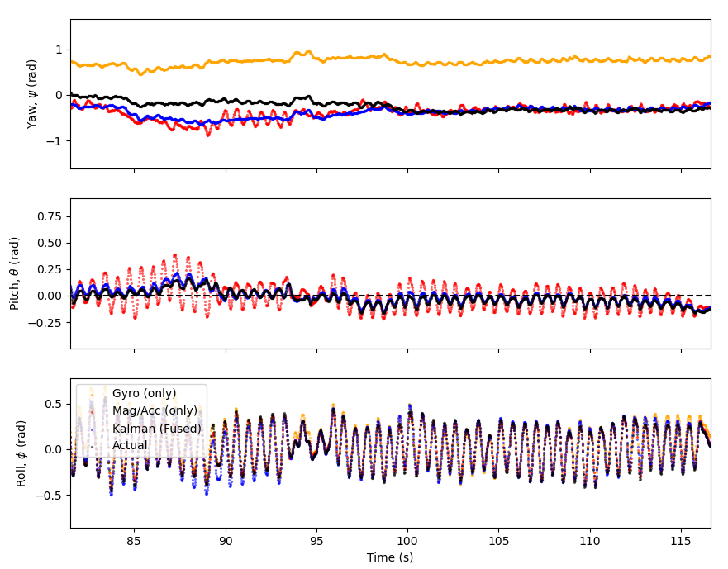Click the 0.75 tick on Pitch axis
Image resolution: width=728 pixels, height=569 pixels.
[x=50, y=216]
